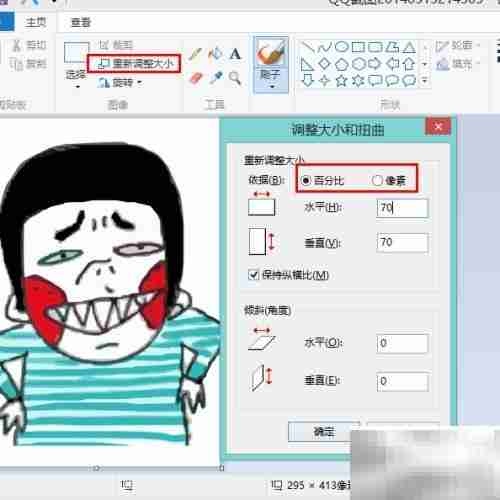Click the 剪切 cut button
The height and width of the screenshot is (500, 500).
[x=29, y=45]
